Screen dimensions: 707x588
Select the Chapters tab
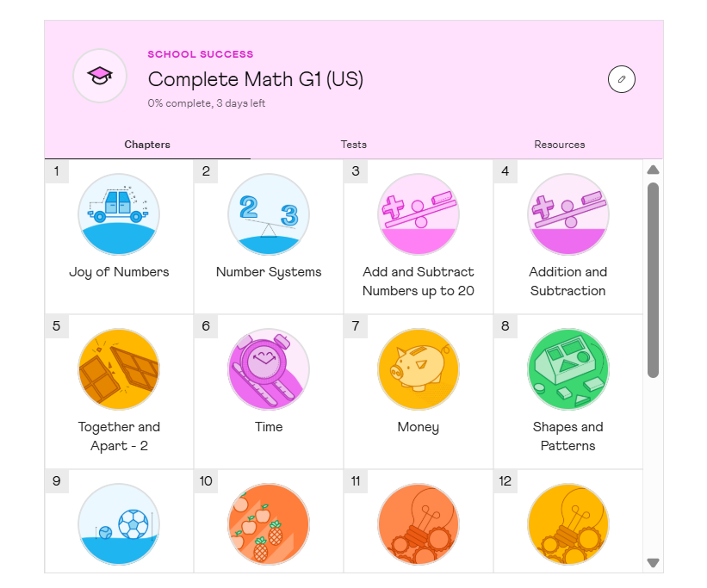tap(147, 145)
